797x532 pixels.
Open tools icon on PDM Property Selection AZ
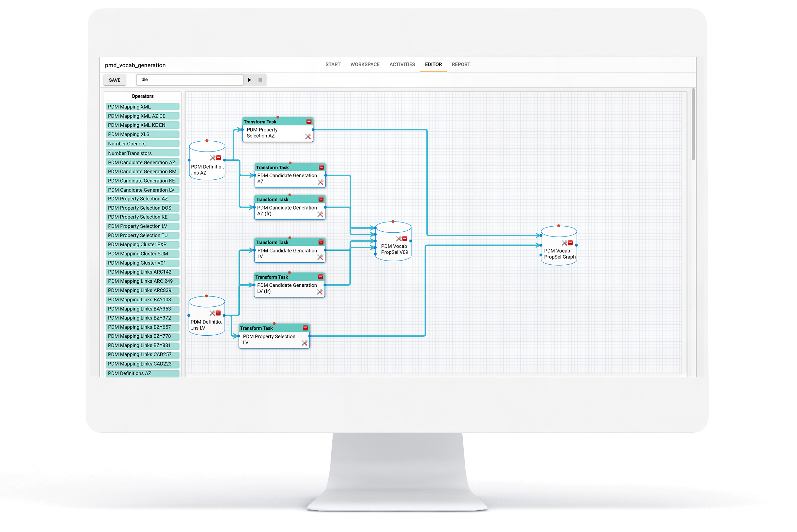[x=308, y=136]
